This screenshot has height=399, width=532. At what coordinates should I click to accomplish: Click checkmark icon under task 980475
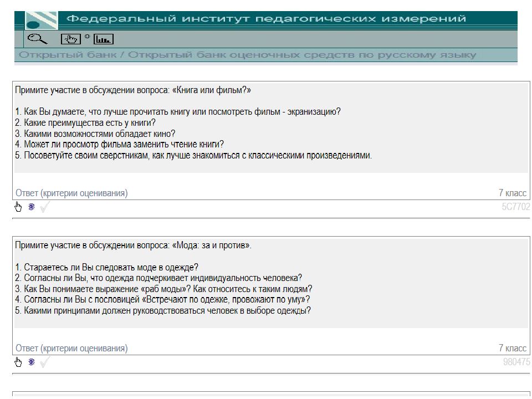point(45,362)
